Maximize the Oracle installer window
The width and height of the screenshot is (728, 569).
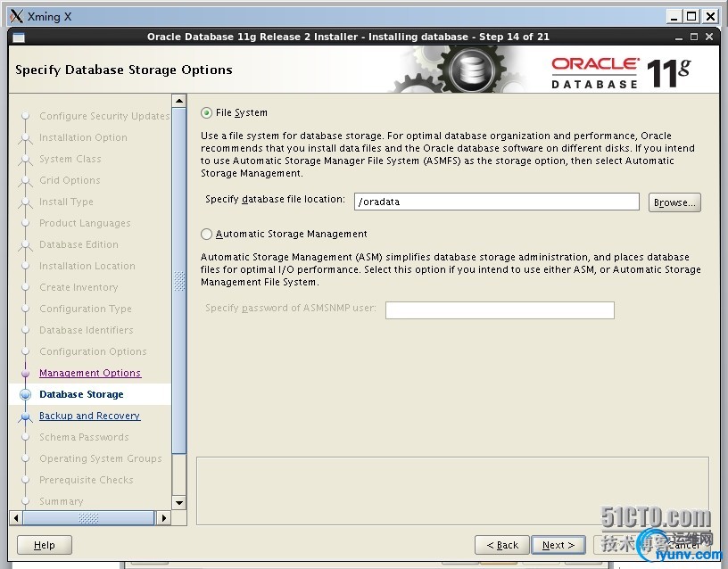click(x=693, y=37)
